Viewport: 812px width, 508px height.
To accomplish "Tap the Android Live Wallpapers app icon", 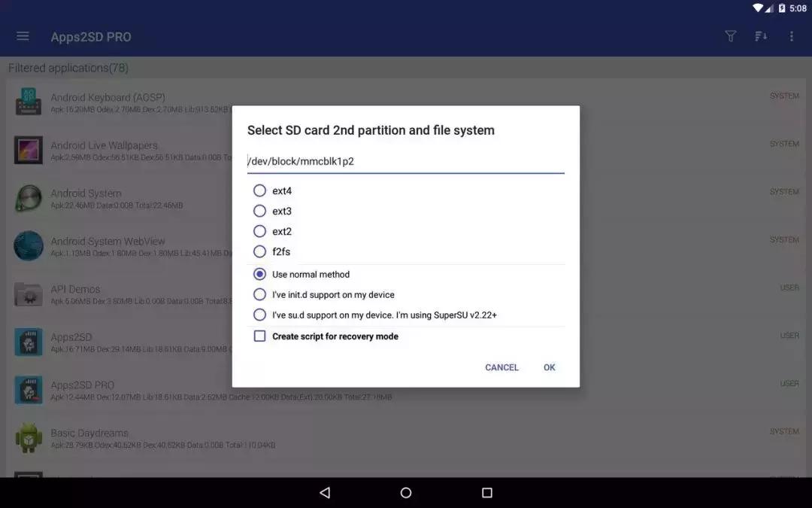I will pos(29,150).
